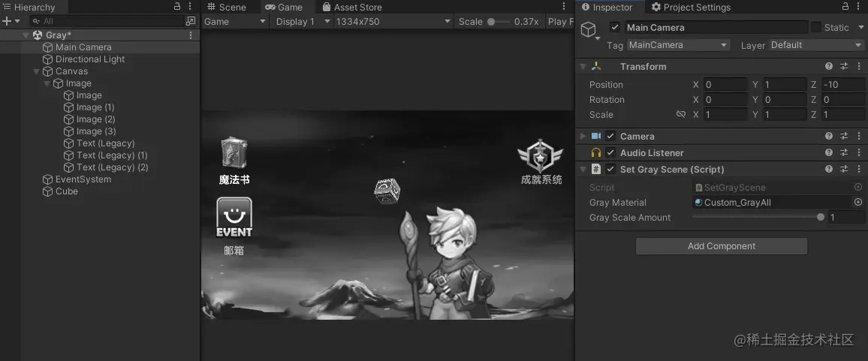Open Hierarchy create plus menu

click(x=11, y=21)
